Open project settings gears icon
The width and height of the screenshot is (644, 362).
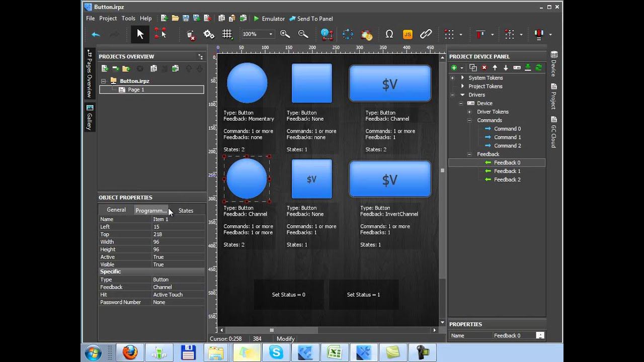(209, 34)
